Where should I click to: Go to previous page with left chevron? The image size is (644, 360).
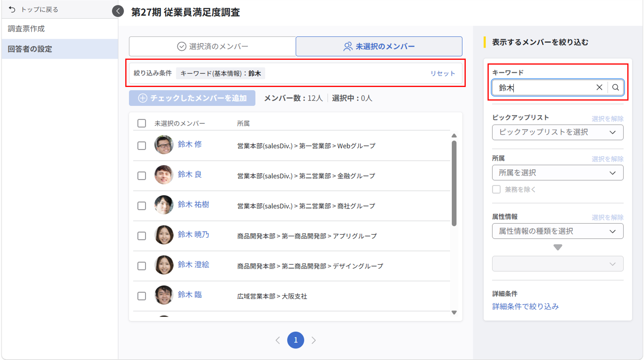point(278,340)
